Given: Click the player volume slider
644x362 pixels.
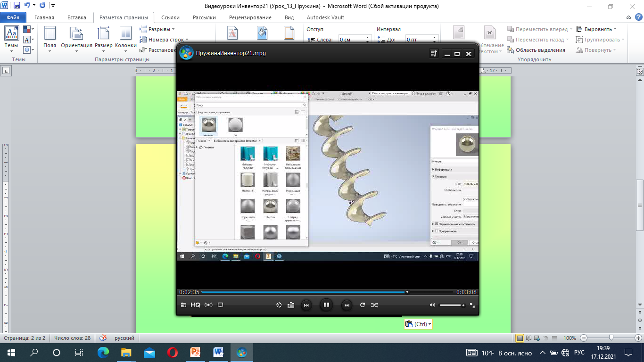Looking at the screenshot, I should pos(452,305).
